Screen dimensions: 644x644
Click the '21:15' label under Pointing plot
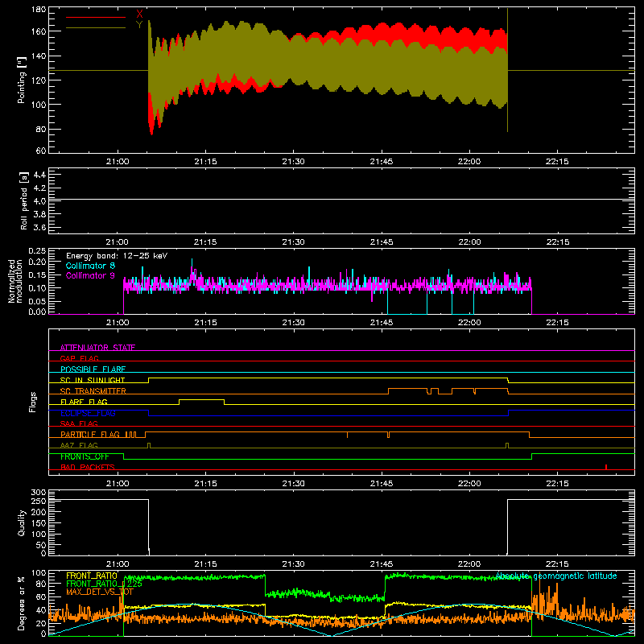(x=205, y=162)
